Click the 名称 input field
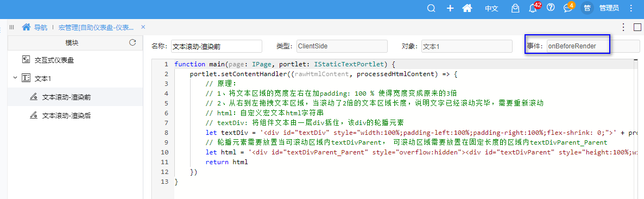This screenshot has width=644, height=199. [217, 46]
